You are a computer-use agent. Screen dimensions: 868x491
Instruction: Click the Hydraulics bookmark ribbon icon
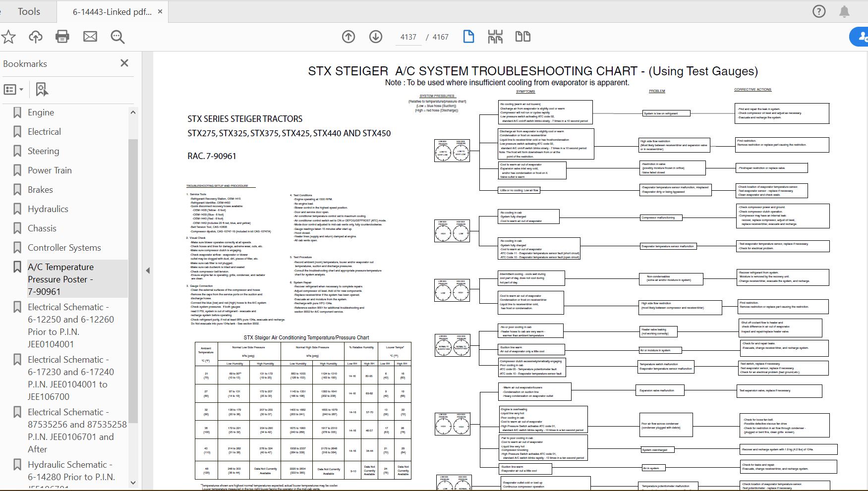tap(17, 209)
